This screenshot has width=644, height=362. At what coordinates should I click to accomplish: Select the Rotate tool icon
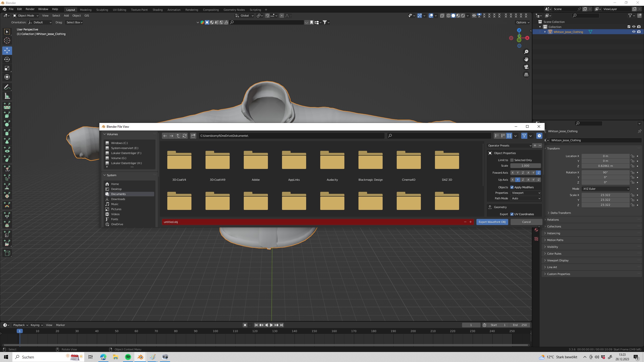tap(7, 59)
